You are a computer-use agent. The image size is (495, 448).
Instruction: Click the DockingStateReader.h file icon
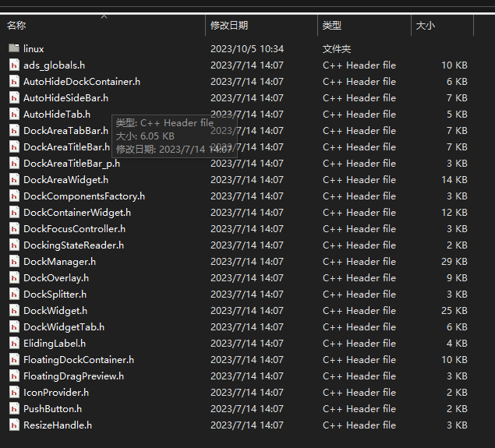pyautogui.click(x=14, y=245)
